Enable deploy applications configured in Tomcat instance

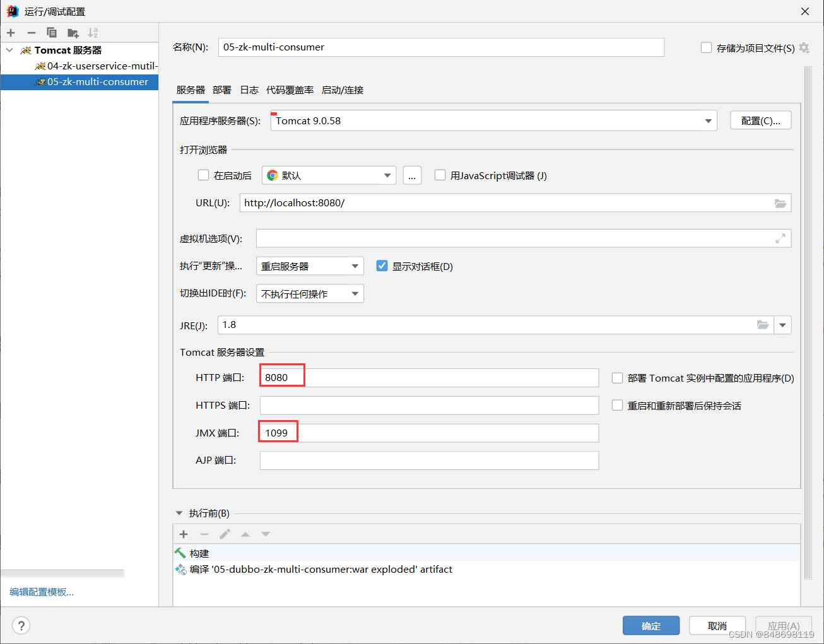point(618,378)
